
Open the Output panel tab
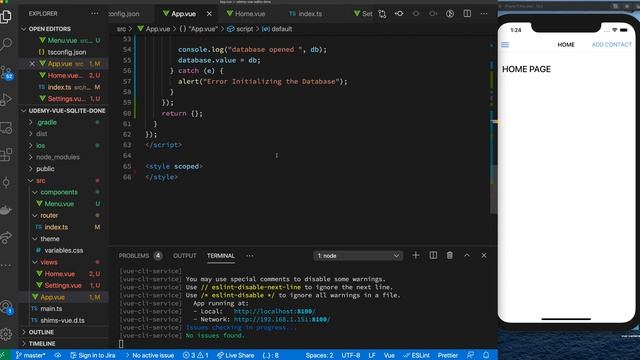pyautogui.click(x=184, y=256)
